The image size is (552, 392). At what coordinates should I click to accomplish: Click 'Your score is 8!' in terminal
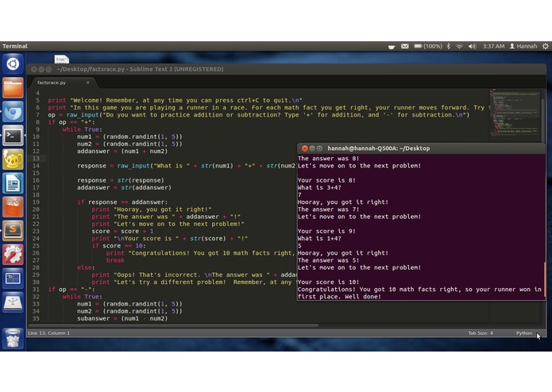(x=326, y=180)
